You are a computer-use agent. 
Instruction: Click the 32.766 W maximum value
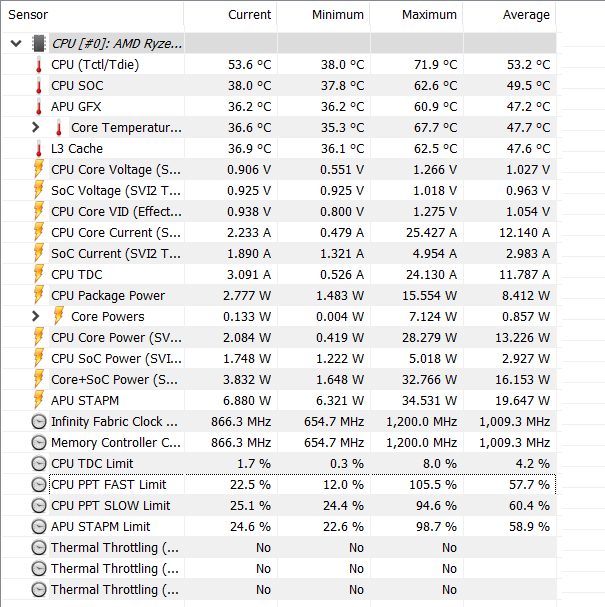click(429, 379)
